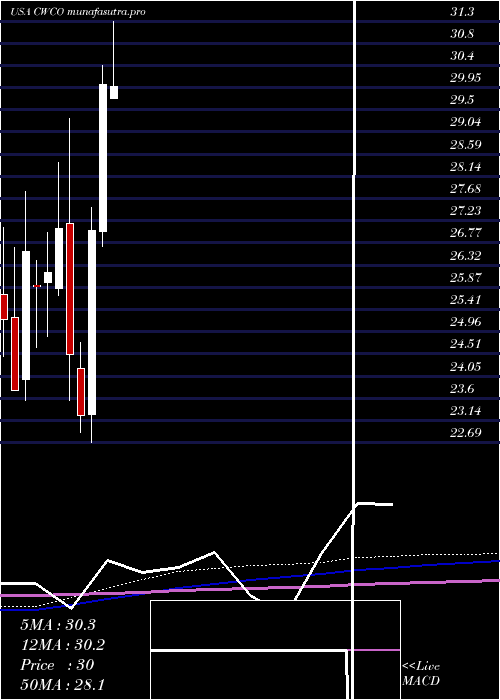
Task: Click the 24.51 price axis label
Action: pos(465,344)
